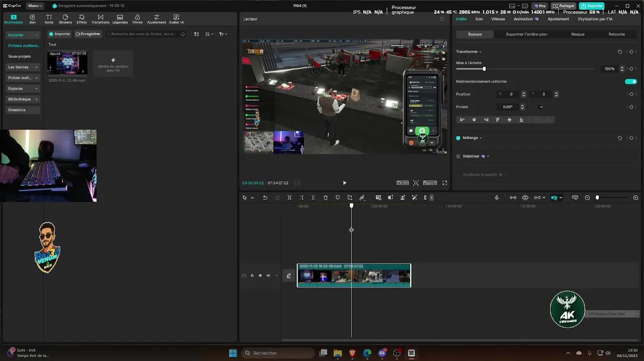Open the Ajustement panel in top toolbar
Screen dimensions: 644x361
pyautogui.click(x=157, y=19)
